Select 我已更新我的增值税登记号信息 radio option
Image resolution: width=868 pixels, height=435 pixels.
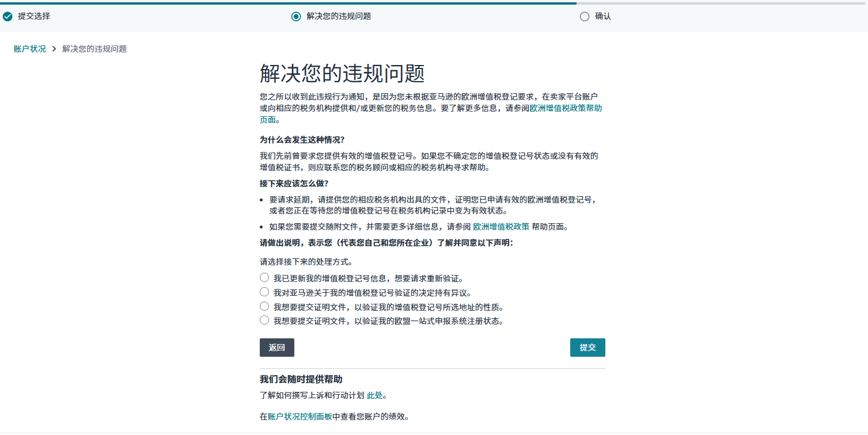[264, 278]
